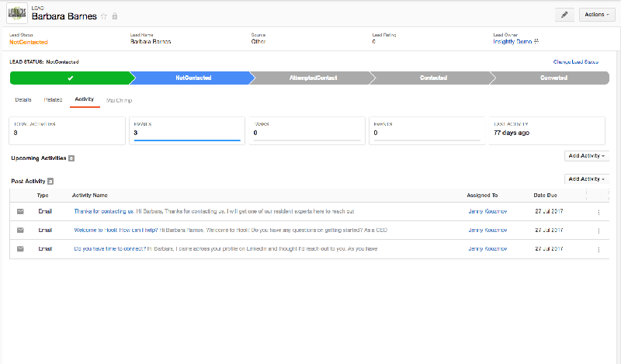This screenshot has width=621, height=364.
Task: Star Barbara Barnes as favorite
Action: (103, 16)
